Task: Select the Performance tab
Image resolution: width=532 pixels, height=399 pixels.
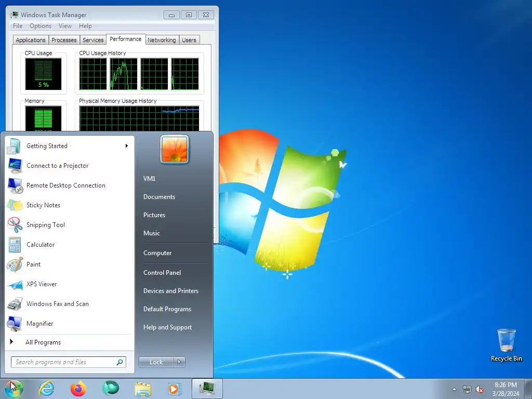Action: pos(126,39)
